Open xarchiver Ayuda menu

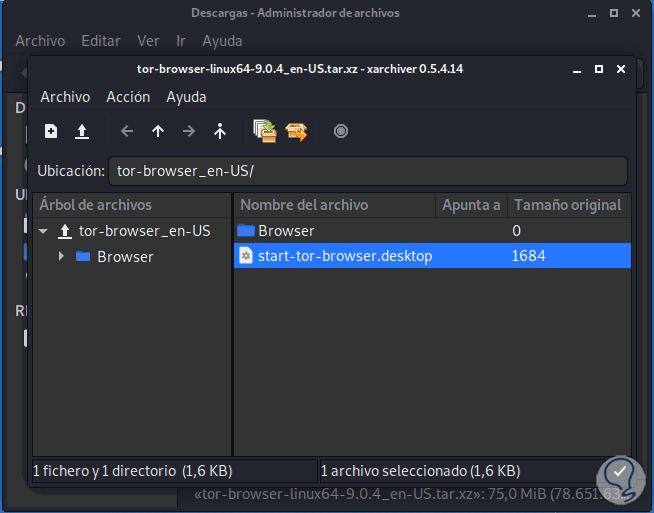(x=186, y=97)
